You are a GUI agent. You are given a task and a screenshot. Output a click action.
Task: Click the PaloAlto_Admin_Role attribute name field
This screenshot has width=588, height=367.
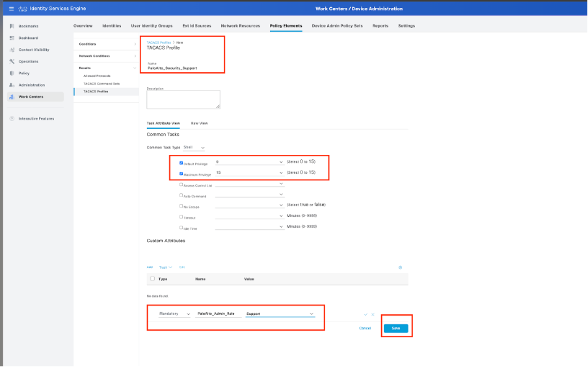coord(219,314)
